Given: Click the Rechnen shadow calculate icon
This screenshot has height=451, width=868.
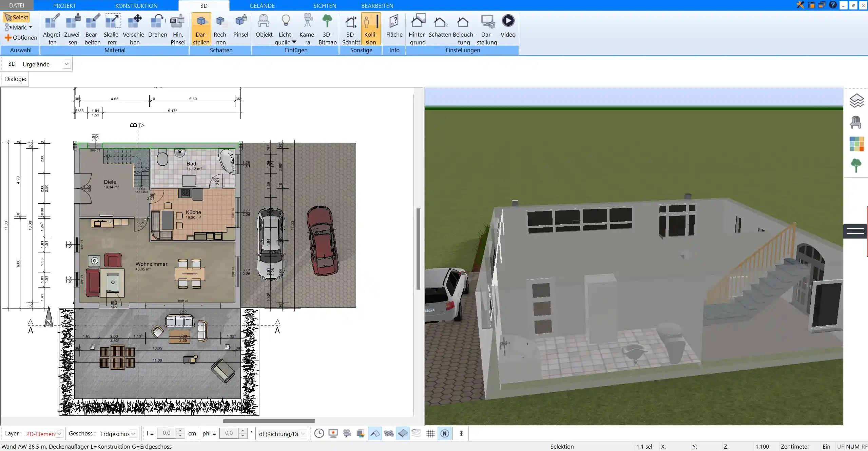Looking at the screenshot, I should (x=221, y=29).
